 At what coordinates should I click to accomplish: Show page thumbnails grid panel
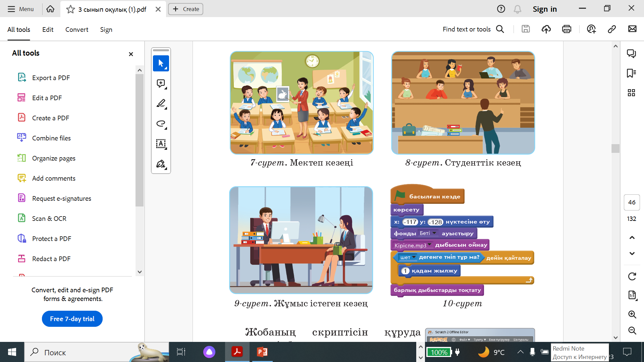[632, 93]
